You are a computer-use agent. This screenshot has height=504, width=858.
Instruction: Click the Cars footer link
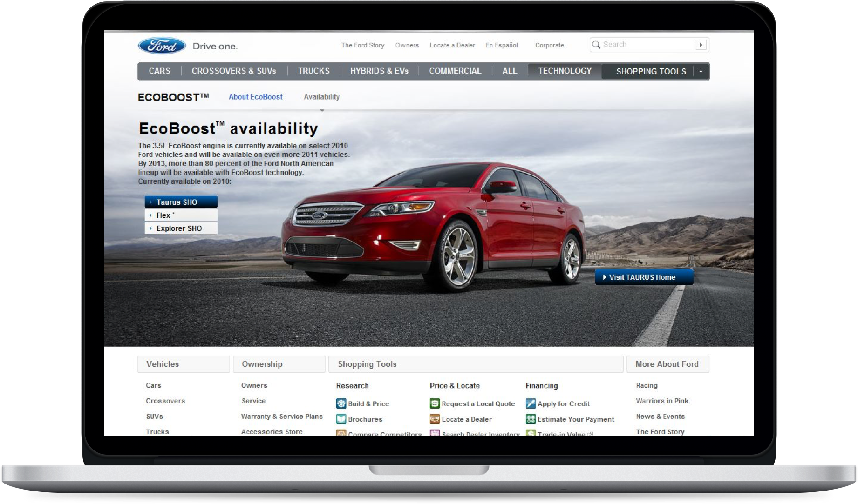[x=153, y=385]
